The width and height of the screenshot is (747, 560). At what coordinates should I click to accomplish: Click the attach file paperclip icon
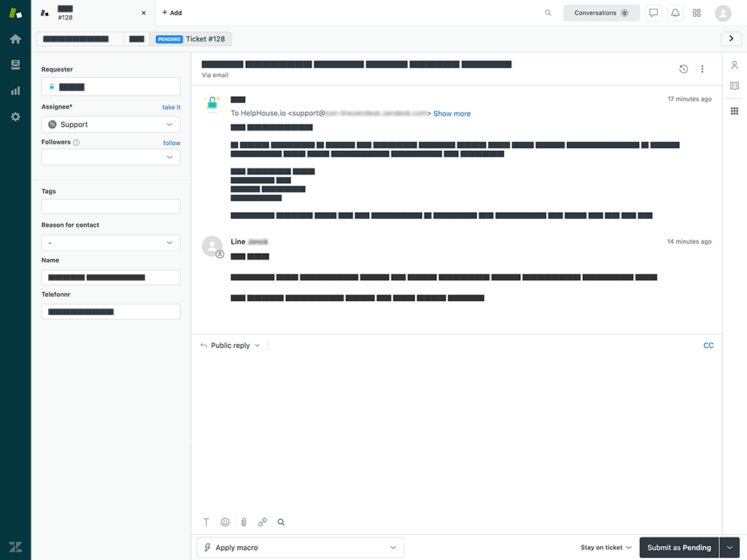pos(244,522)
